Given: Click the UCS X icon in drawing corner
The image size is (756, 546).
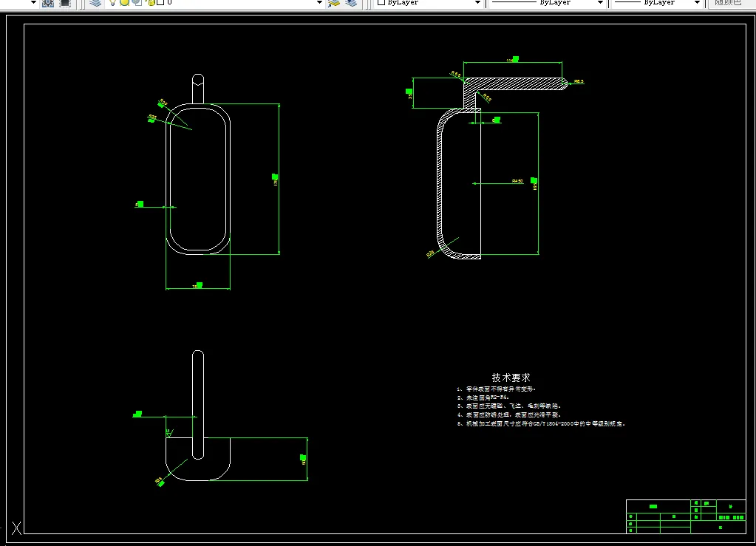Looking at the screenshot, I should click(16, 528).
